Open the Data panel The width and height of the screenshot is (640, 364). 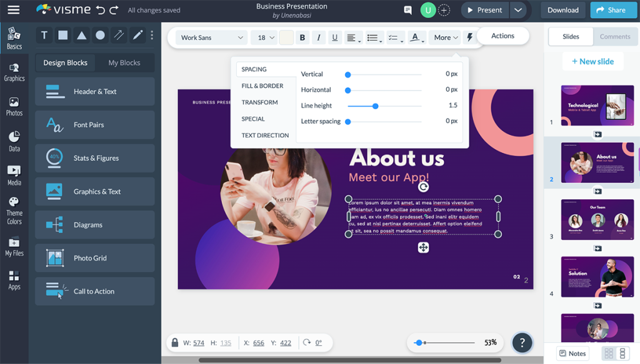(x=14, y=142)
